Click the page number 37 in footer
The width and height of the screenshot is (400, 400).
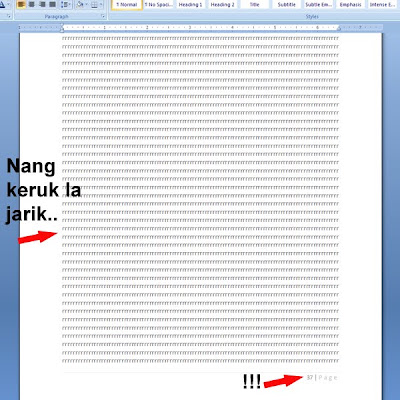coord(310,377)
